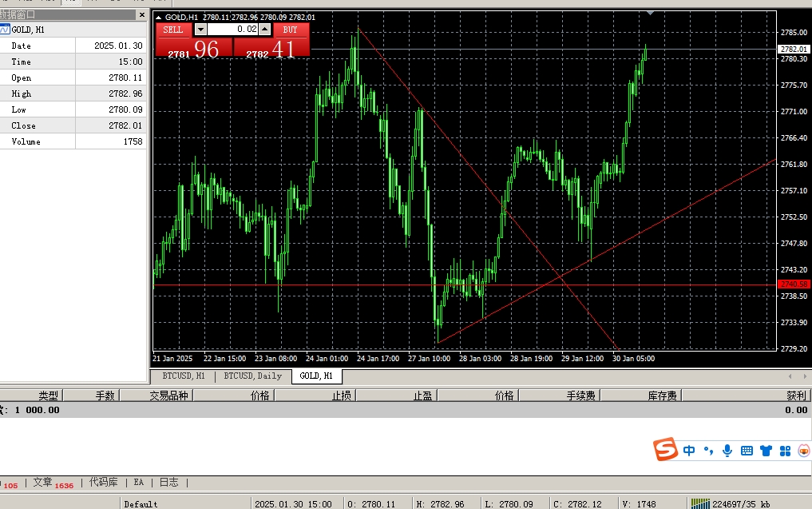The image size is (812, 509).
Task: Open the Sogou toolbox grid icon
Action: [785, 451]
